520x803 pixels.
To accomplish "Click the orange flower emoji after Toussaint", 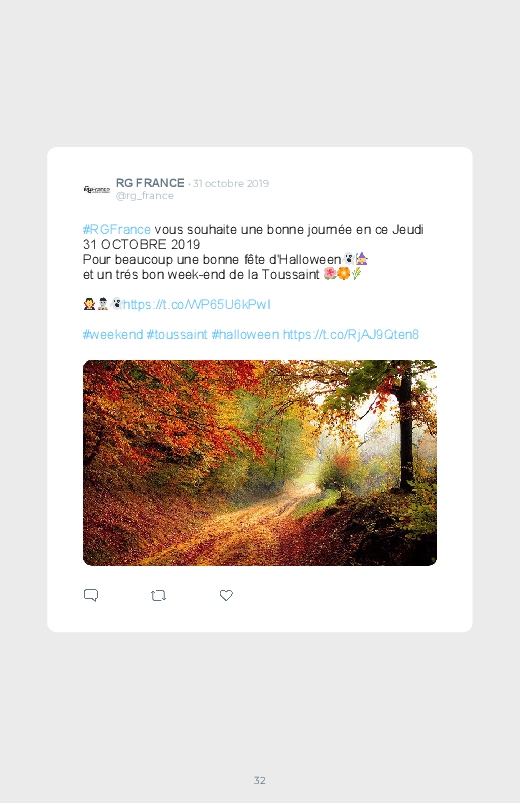I will click(343, 274).
